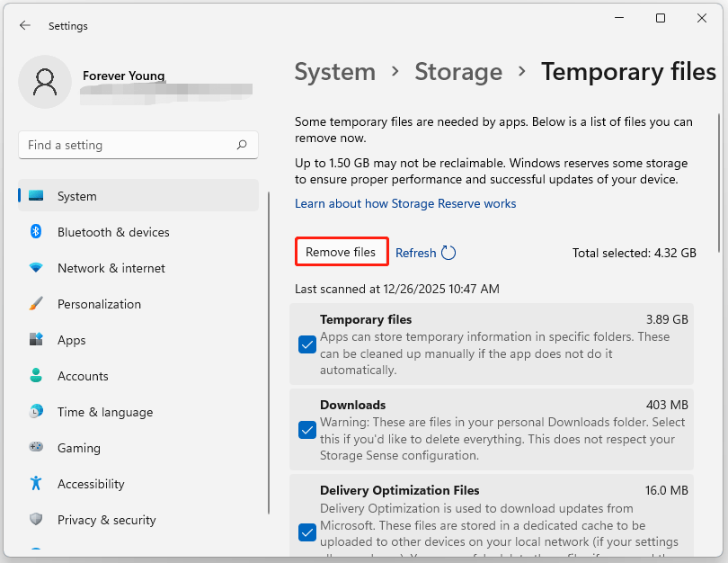Screen dimensions: 728x563
Task: Click the back arrow in Settings
Action: [25, 25]
